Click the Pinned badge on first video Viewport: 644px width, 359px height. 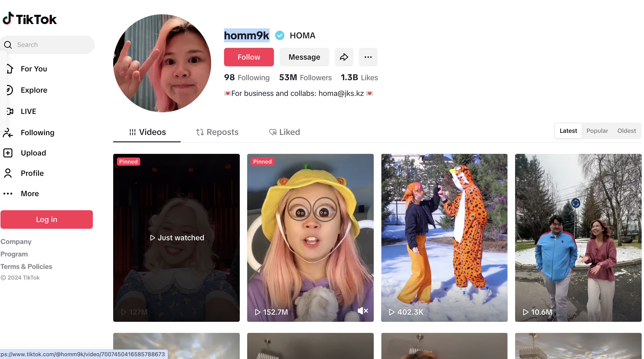(x=128, y=161)
